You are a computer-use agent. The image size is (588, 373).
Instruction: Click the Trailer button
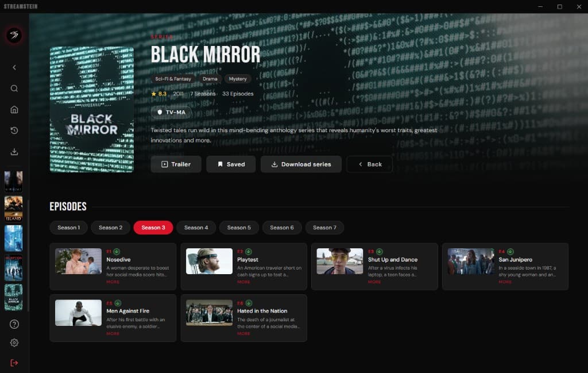pyautogui.click(x=176, y=164)
